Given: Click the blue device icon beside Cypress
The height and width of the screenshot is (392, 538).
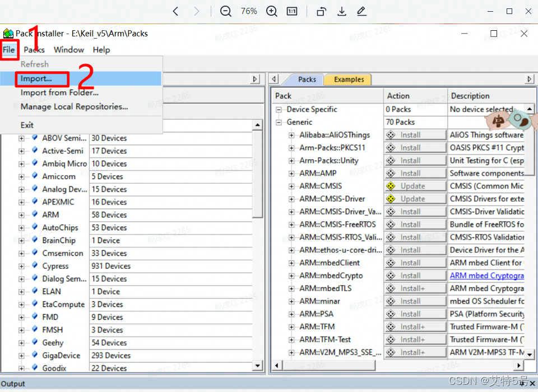Looking at the screenshot, I should tap(35, 265).
